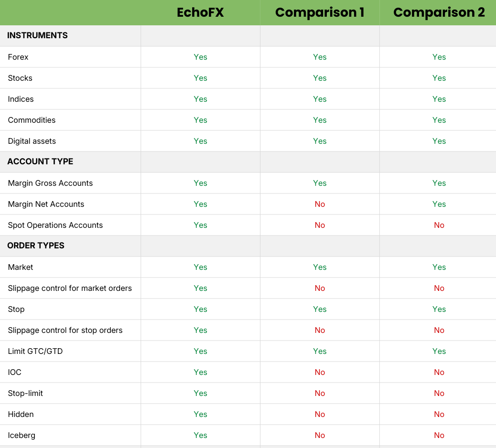The image size is (496, 448).
Task: Click the Spot Operations Accounts label
Action: coord(55,225)
